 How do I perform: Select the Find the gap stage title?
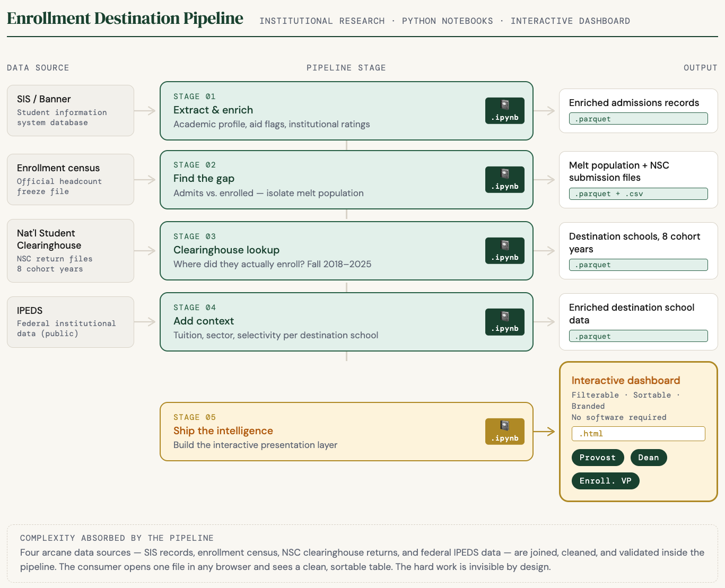204,179
